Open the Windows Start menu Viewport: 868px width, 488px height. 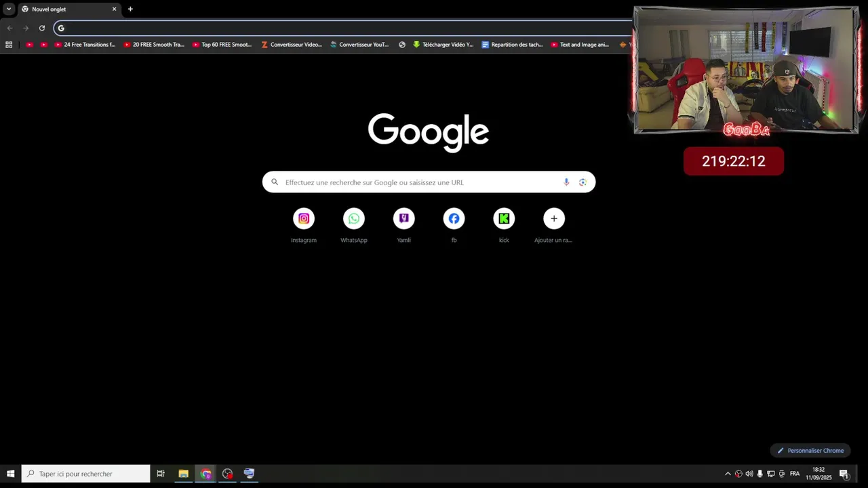[x=10, y=474]
